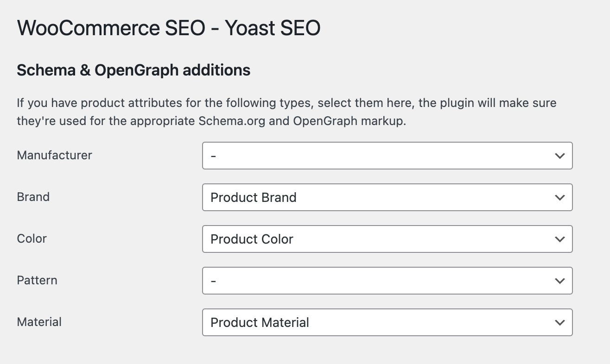This screenshot has height=364, width=610.
Task: Open the Manufacturer dropdown
Action: (x=387, y=156)
